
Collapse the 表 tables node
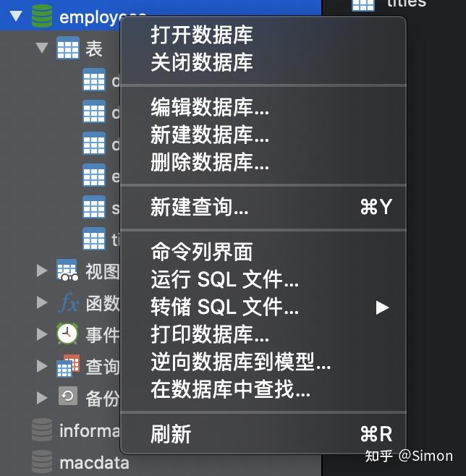click(41, 48)
